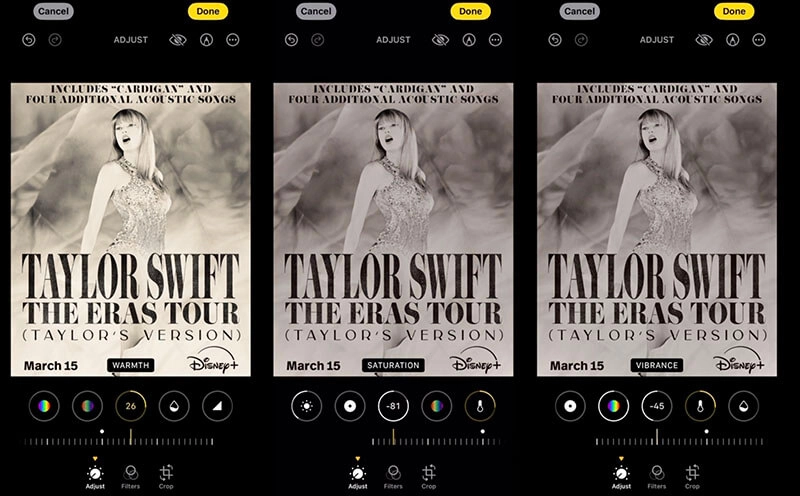Image resolution: width=800 pixels, height=496 pixels.
Task: Select the Brightness sun icon in the Saturation screen
Action: 307,406
